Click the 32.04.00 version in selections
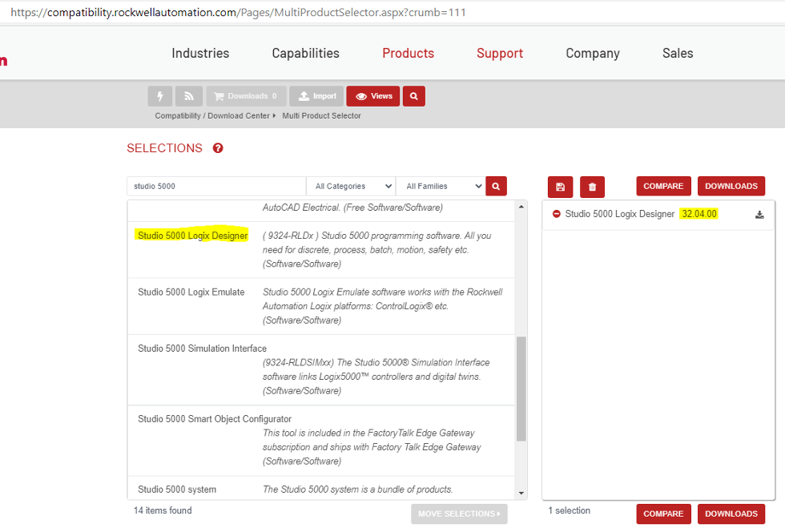Image resolution: width=785 pixels, height=532 pixels. pos(698,214)
